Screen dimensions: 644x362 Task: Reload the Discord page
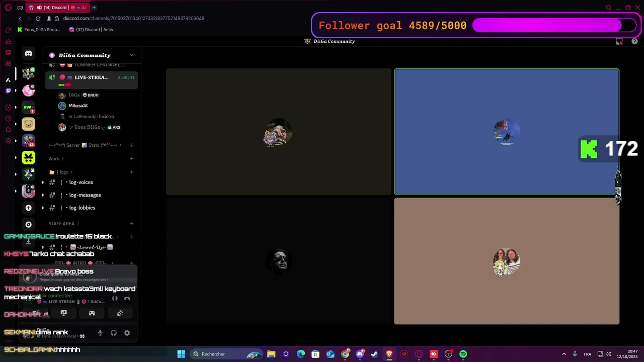(38, 19)
